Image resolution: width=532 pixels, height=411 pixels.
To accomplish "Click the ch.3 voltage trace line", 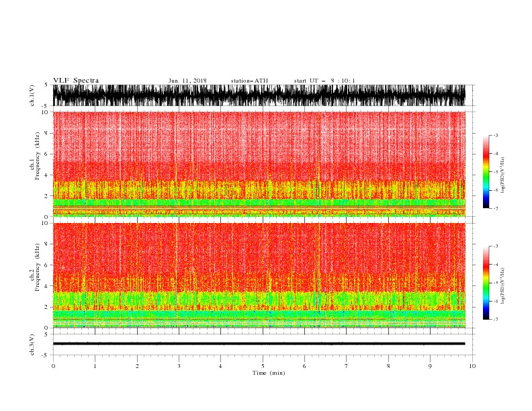I will (259, 344).
